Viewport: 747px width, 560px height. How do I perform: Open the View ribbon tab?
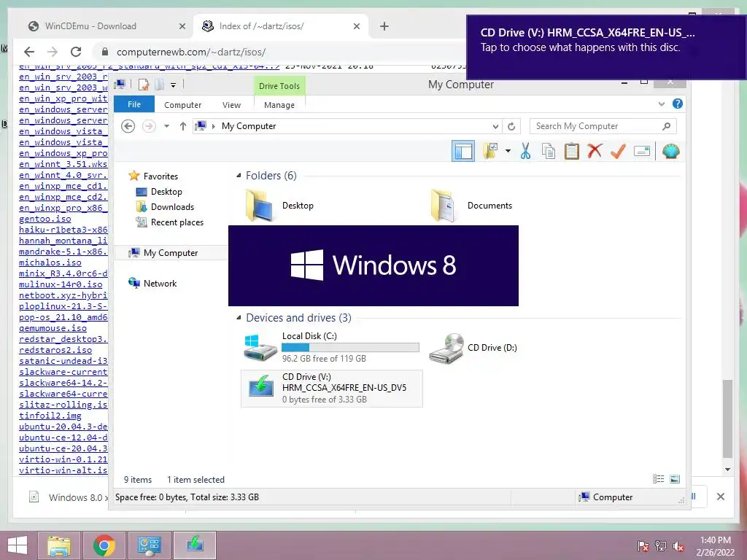[231, 105]
